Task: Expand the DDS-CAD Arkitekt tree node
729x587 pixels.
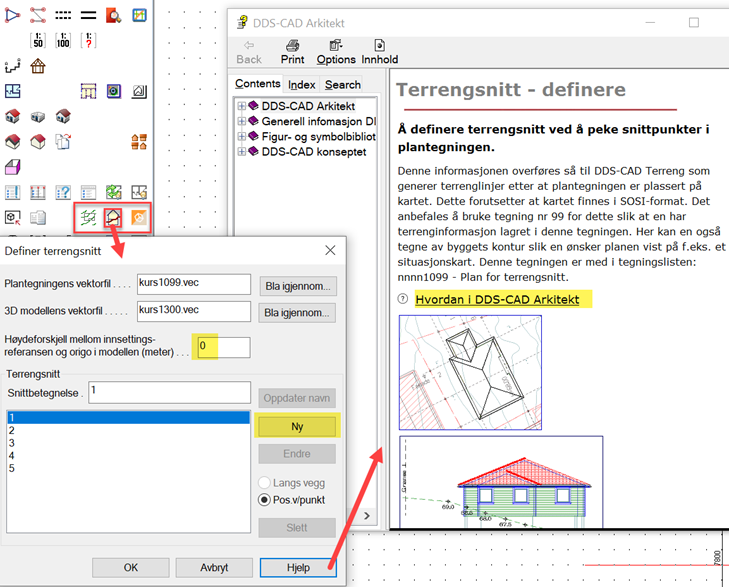Action: [242, 106]
